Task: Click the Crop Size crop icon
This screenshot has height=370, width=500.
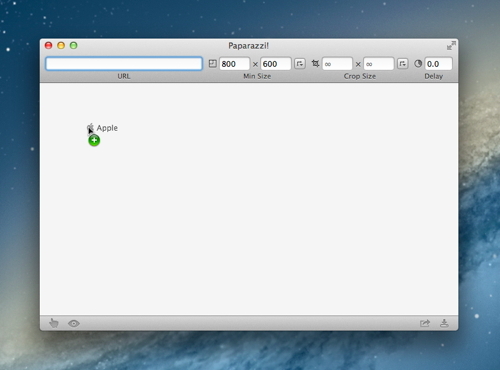Action: 315,63
